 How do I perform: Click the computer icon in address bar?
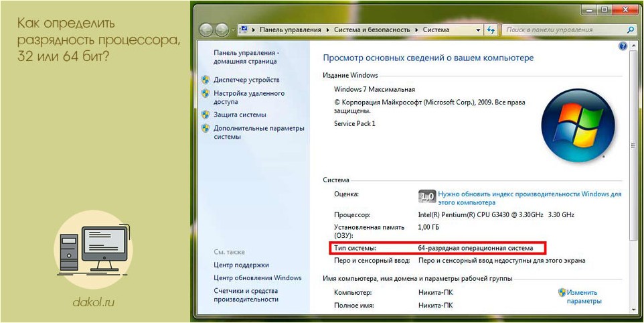[244, 29]
